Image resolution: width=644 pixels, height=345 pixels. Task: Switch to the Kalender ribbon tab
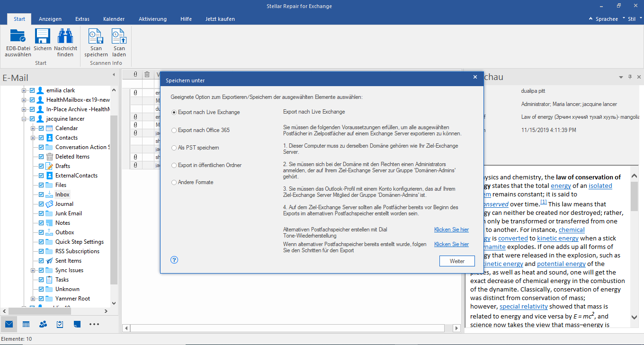pos(114,19)
